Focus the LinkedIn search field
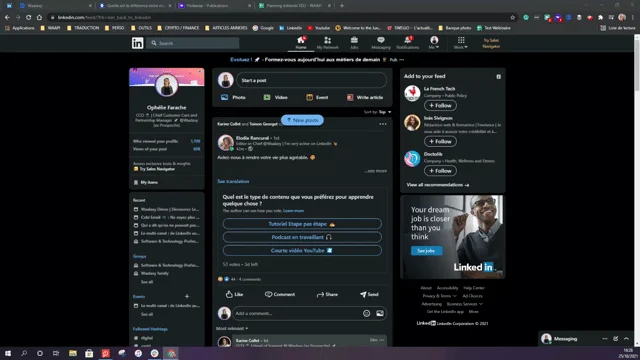 coord(194,43)
